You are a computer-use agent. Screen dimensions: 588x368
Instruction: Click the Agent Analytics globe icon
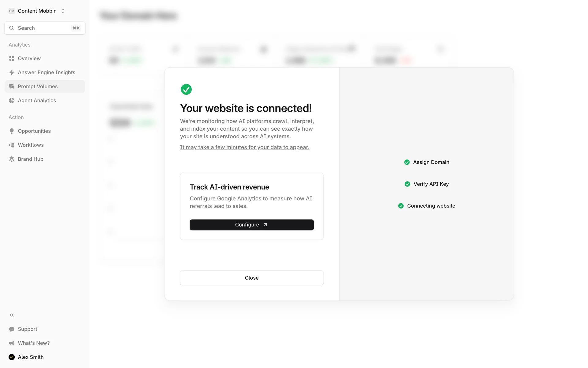tap(12, 101)
